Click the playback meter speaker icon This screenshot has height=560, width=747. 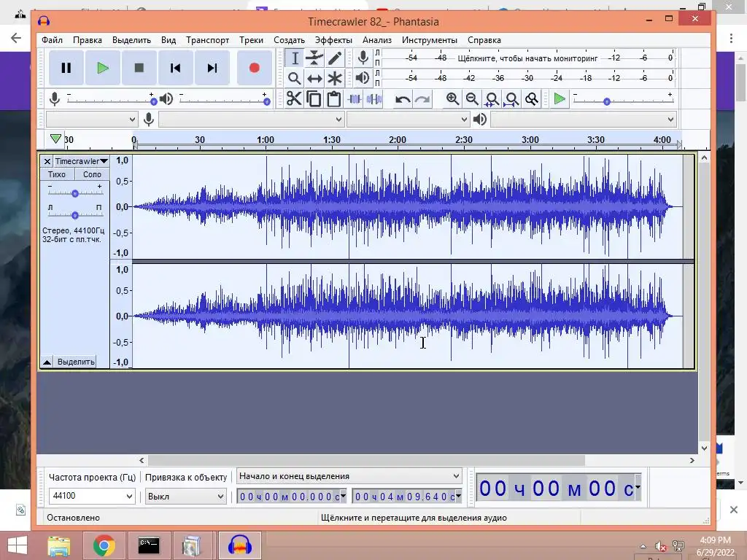coord(363,78)
